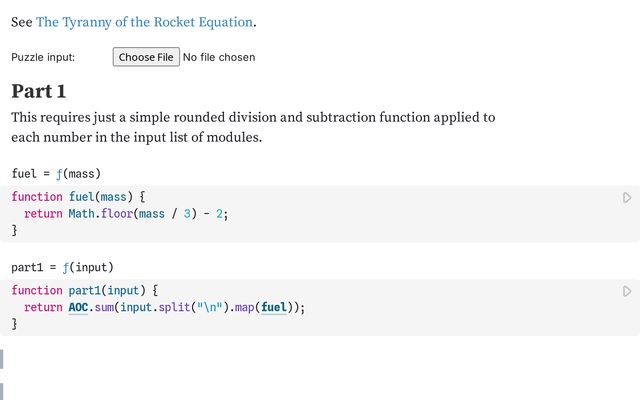The image size is (640, 400).
Task: Click the closing brace of fuel function
Action: click(15, 230)
